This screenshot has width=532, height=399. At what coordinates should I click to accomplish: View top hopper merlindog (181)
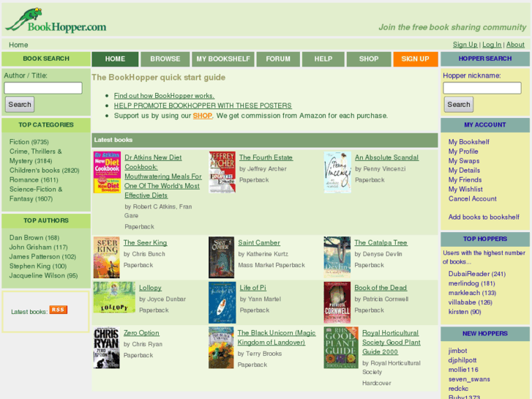pos(471,283)
